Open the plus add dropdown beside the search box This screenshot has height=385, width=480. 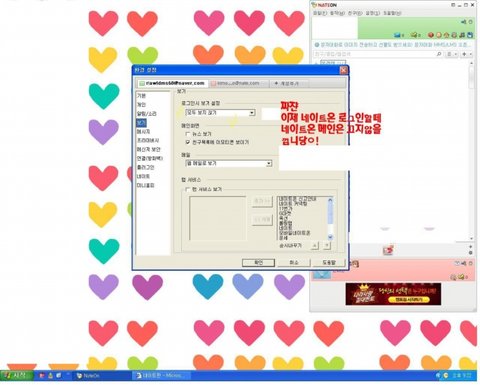click(466, 54)
